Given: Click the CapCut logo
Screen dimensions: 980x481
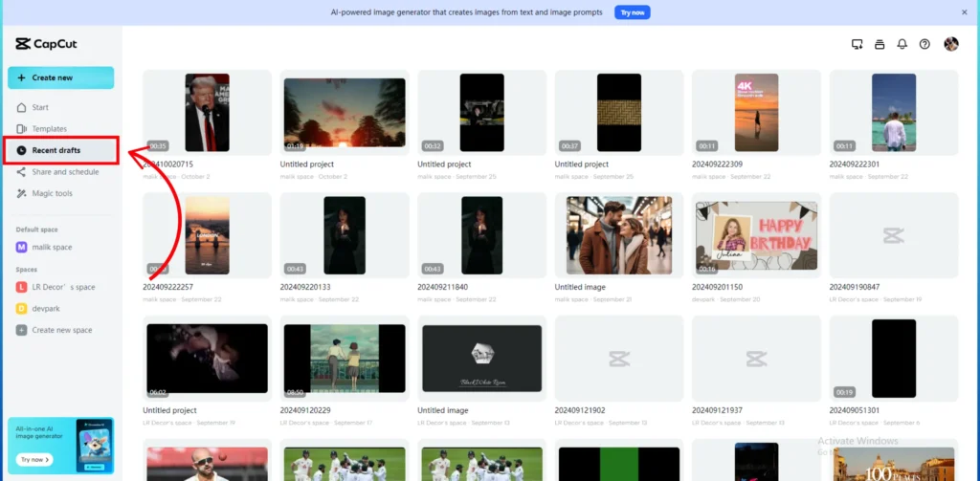Looking at the screenshot, I should tap(46, 44).
